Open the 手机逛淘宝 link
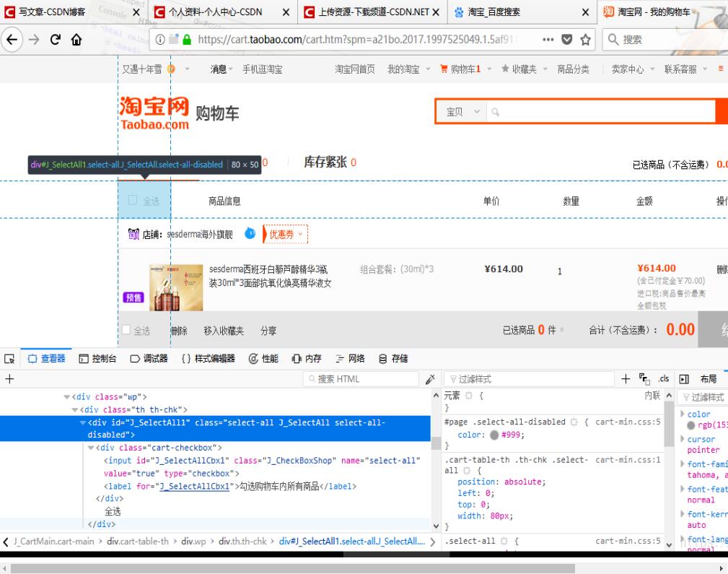 pos(263,69)
